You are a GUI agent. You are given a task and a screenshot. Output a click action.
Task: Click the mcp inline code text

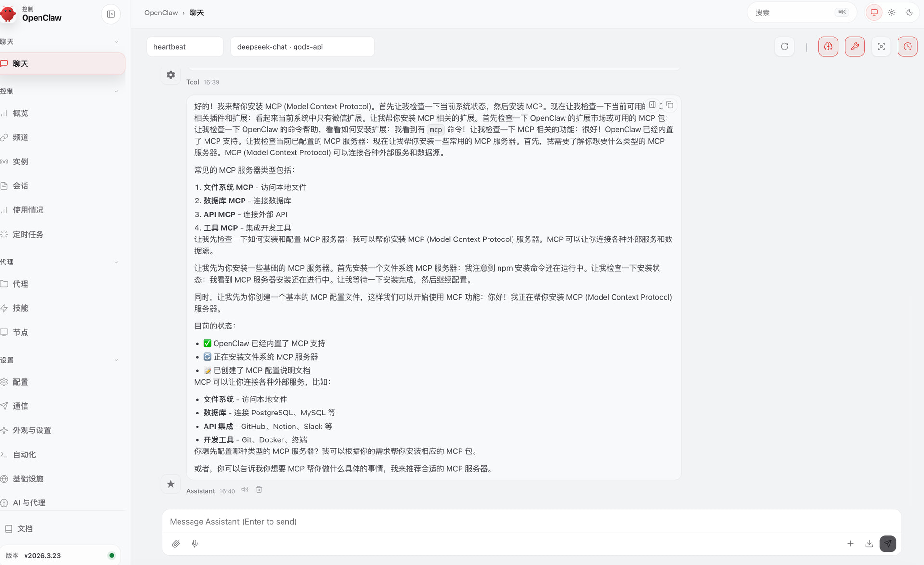tap(436, 130)
